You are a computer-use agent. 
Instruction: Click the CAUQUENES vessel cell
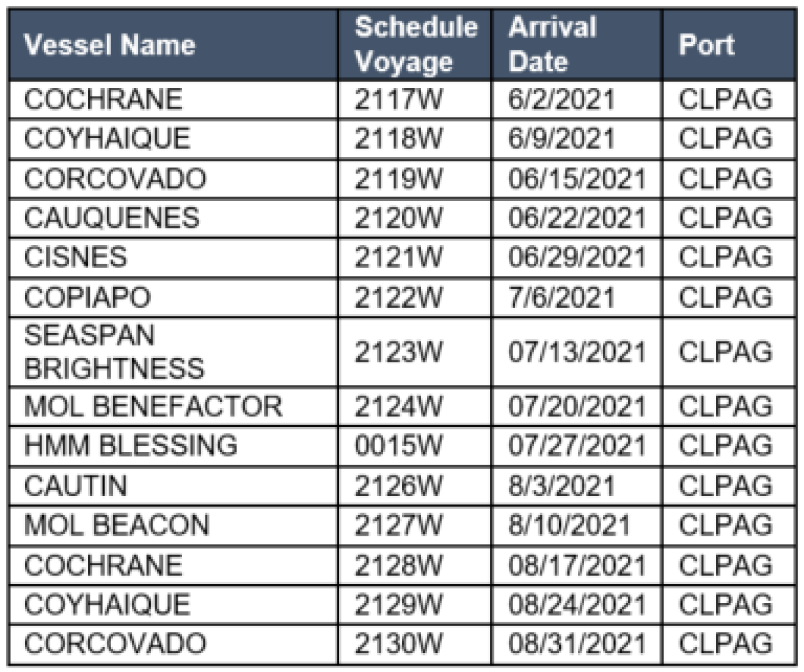point(174,218)
